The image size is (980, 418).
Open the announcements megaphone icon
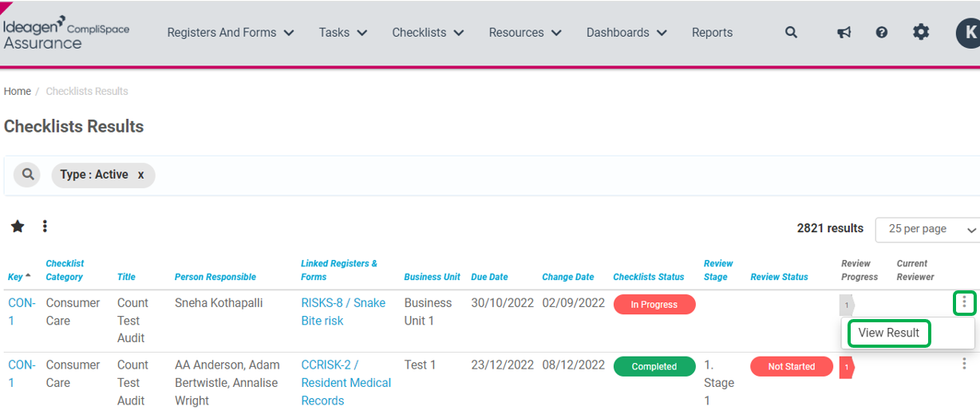(844, 33)
